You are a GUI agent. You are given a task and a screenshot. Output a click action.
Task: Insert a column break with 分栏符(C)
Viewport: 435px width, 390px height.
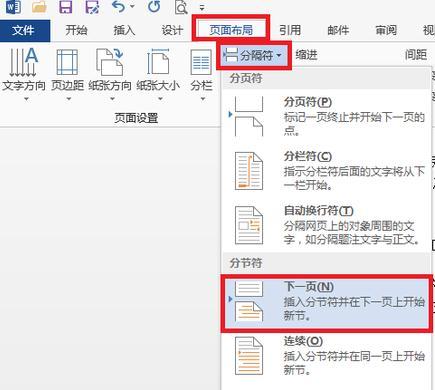coord(326,171)
